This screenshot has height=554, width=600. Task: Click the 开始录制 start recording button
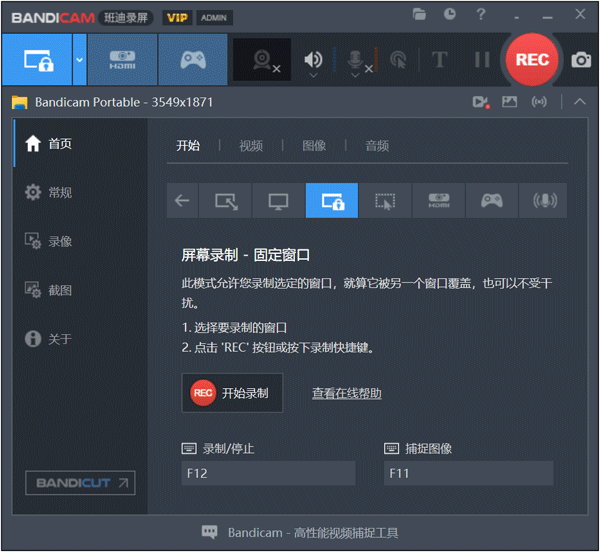[232, 393]
